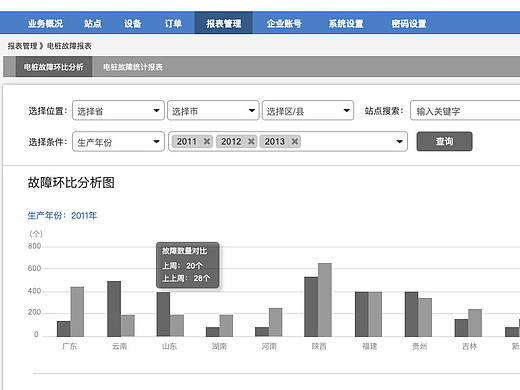Screen dimensions: 520x390
Task: Click the light bar for 吉林
Action: (475, 323)
